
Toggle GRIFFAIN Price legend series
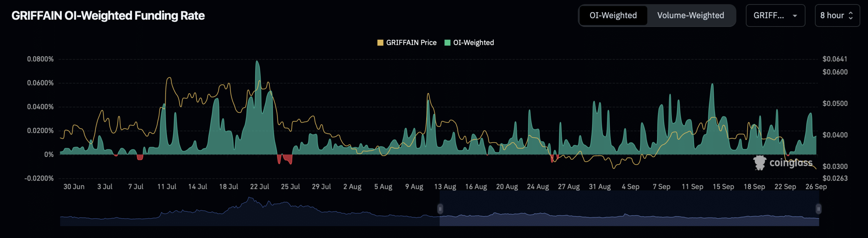(x=407, y=42)
